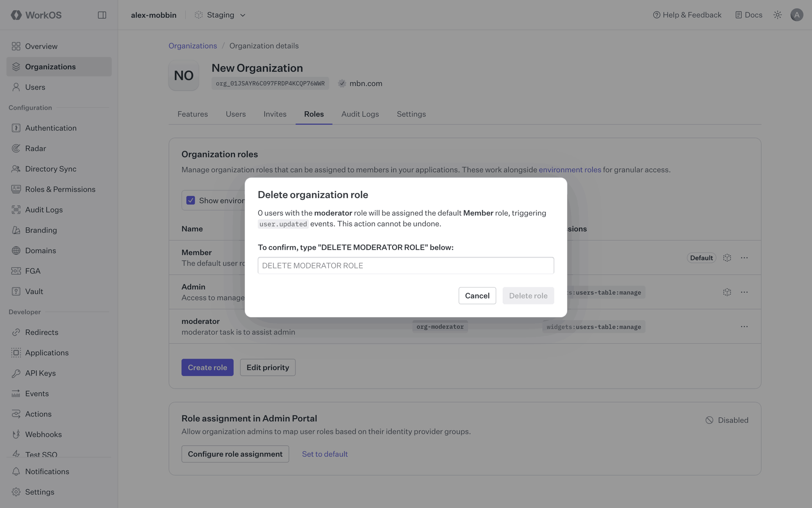
Task: Switch to organization Settings tab
Action: pos(411,114)
